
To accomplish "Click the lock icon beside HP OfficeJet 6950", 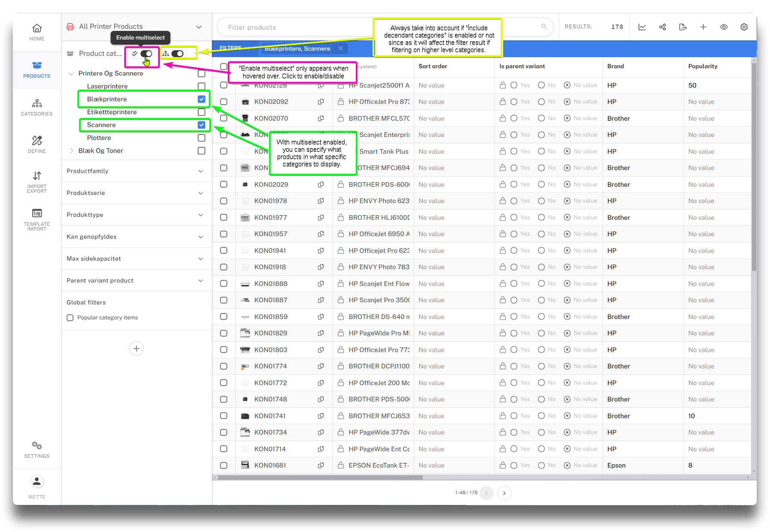I will tap(341, 234).
